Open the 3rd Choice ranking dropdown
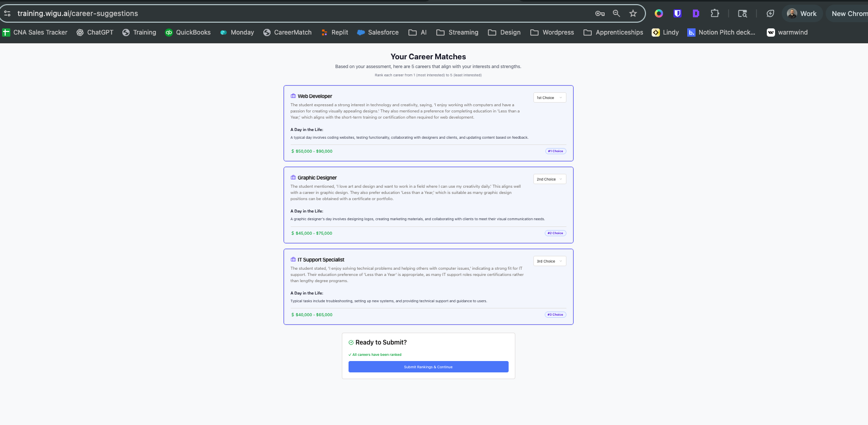The height and width of the screenshot is (425, 868). pyautogui.click(x=549, y=261)
